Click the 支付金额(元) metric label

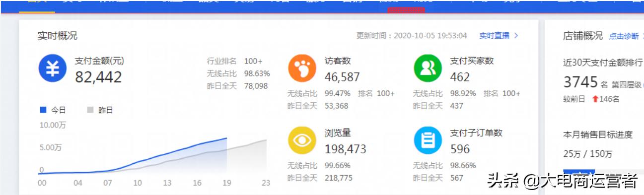click(x=99, y=61)
